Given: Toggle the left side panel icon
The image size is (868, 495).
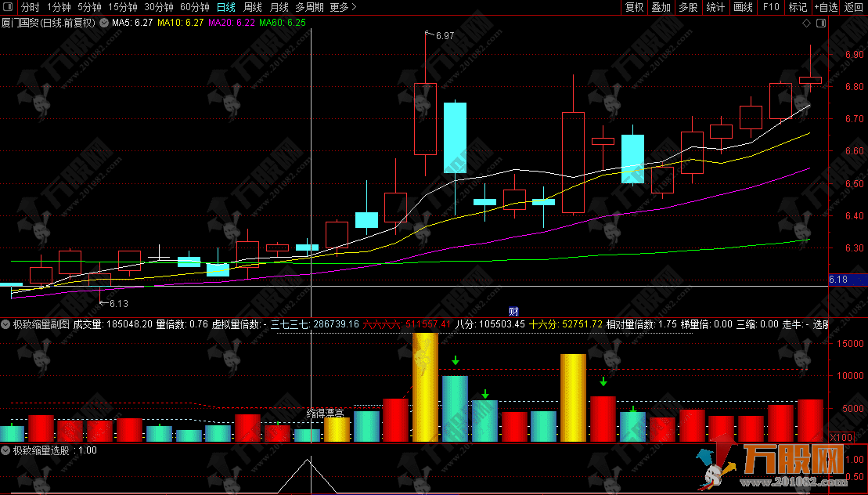Looking at the screenshot, I should point(9,7).
